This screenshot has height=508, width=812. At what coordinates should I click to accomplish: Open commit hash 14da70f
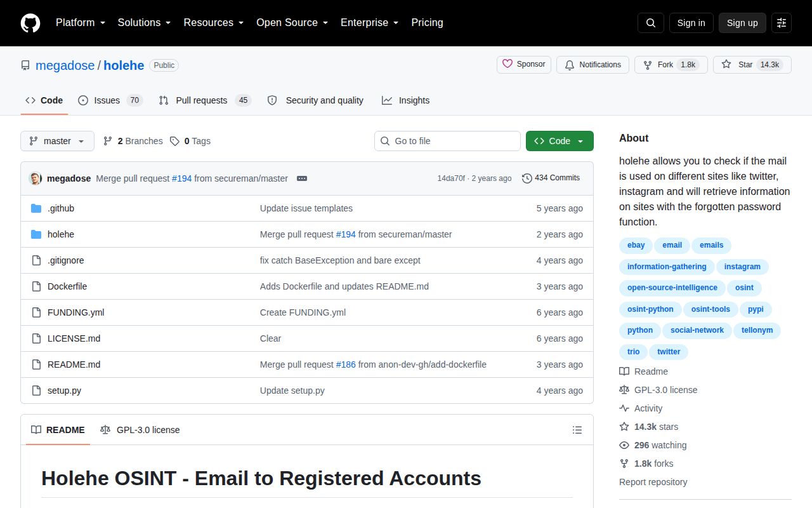(451, 178)
